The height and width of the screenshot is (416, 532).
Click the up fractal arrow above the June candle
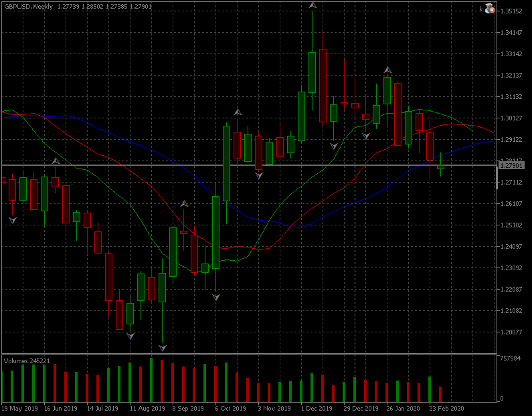click(x=56, y=161)
